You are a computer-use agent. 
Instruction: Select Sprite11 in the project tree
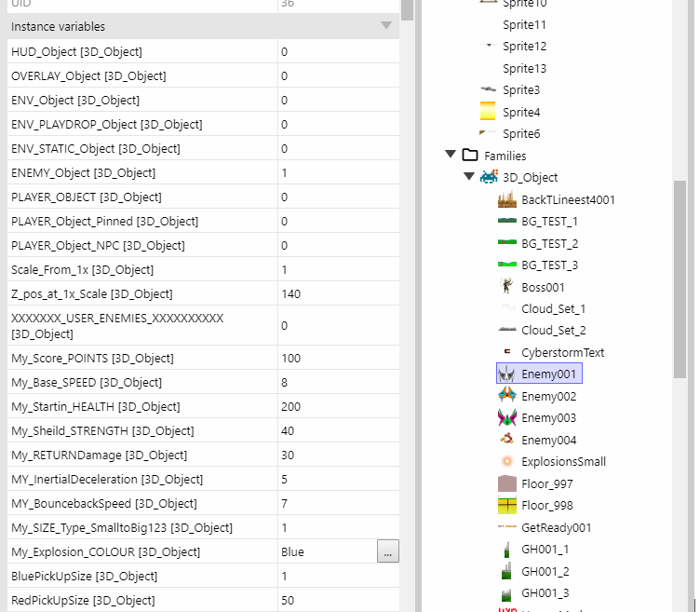524,24
